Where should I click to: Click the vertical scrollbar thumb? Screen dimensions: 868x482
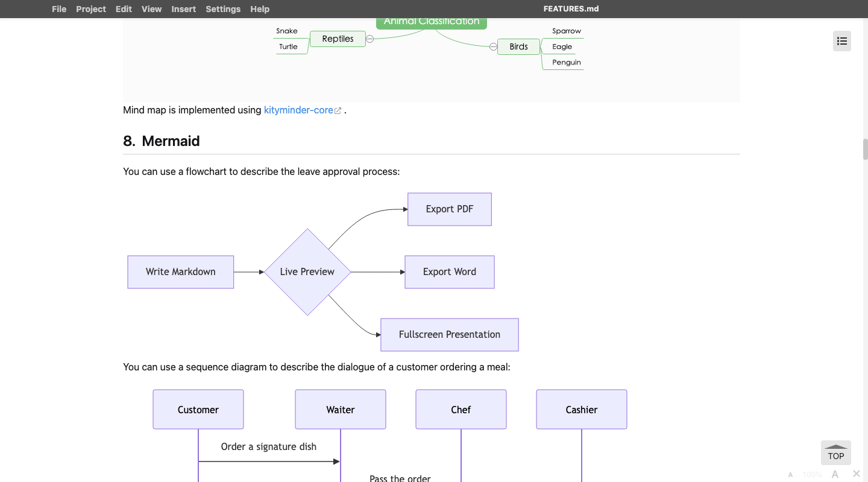coord(866,149)
